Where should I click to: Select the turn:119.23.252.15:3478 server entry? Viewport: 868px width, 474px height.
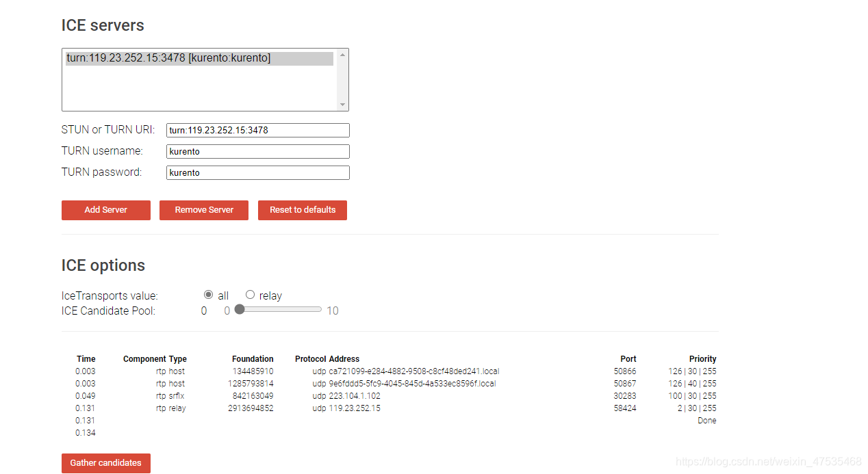tap(199, 58)
